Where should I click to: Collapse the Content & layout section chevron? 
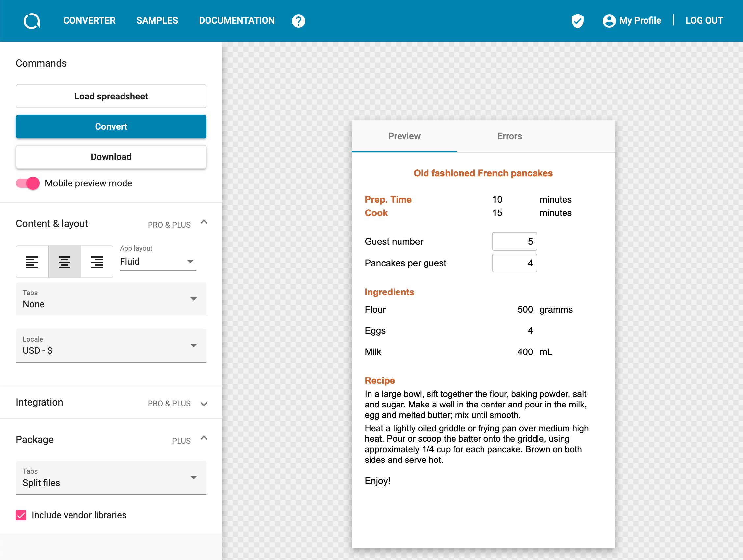(x=204, y=222)
